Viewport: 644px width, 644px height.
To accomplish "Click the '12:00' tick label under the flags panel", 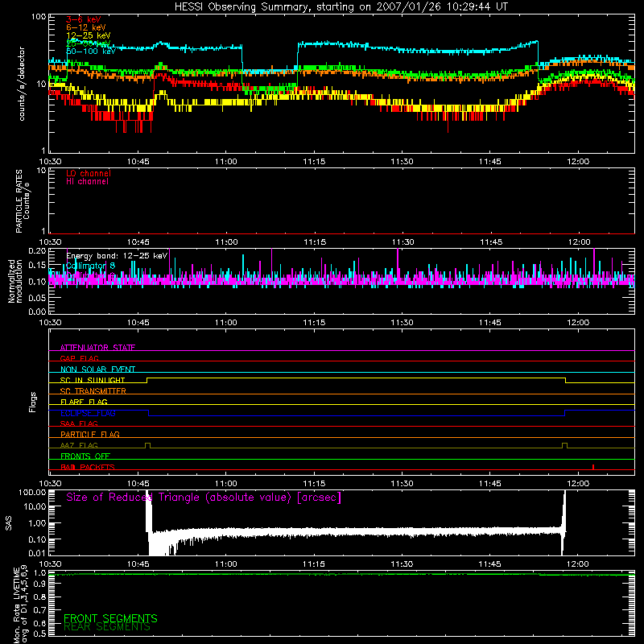I will click(578, 484).
